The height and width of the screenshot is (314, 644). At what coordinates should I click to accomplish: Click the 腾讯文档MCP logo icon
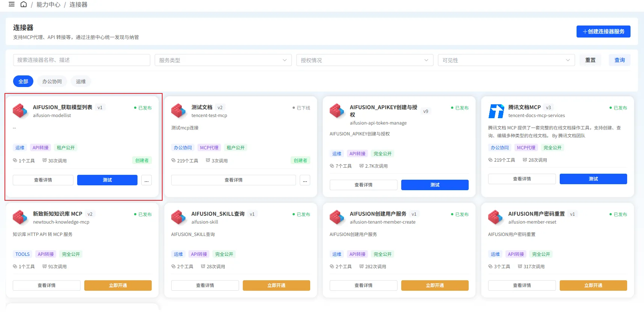coord(496,111)
